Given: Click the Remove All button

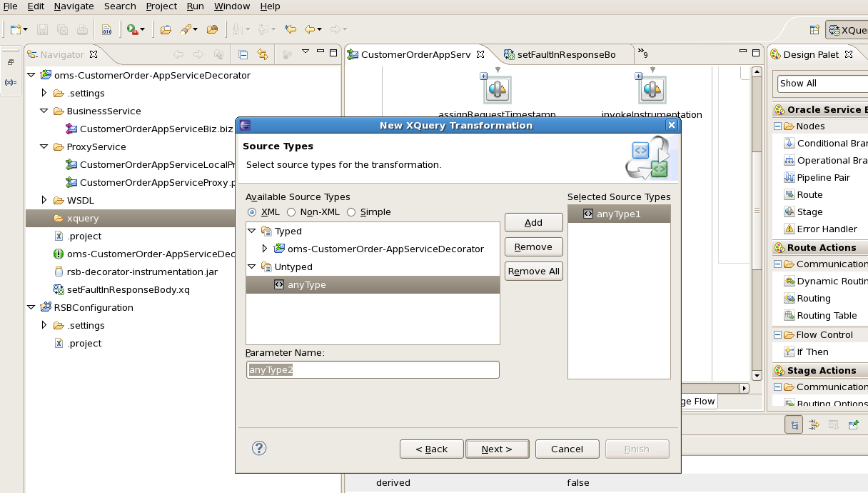Looking at the screenshot, I should [533, 271].
